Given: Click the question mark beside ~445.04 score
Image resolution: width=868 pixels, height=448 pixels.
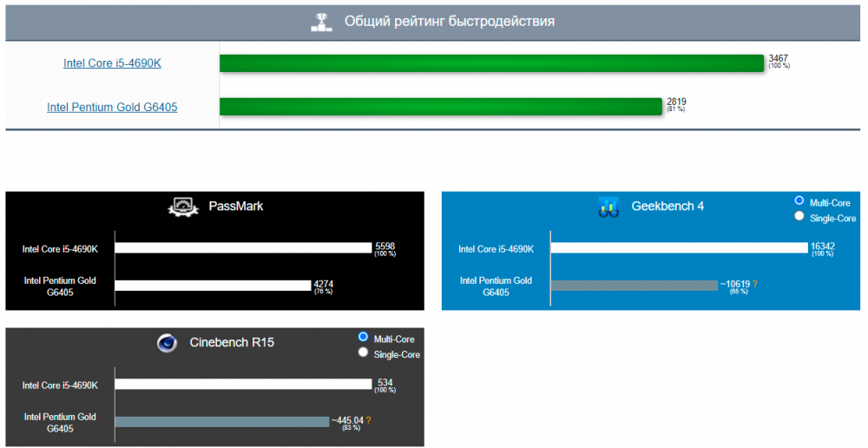Looking at the screenshot, I should click(x=368, y=420).
